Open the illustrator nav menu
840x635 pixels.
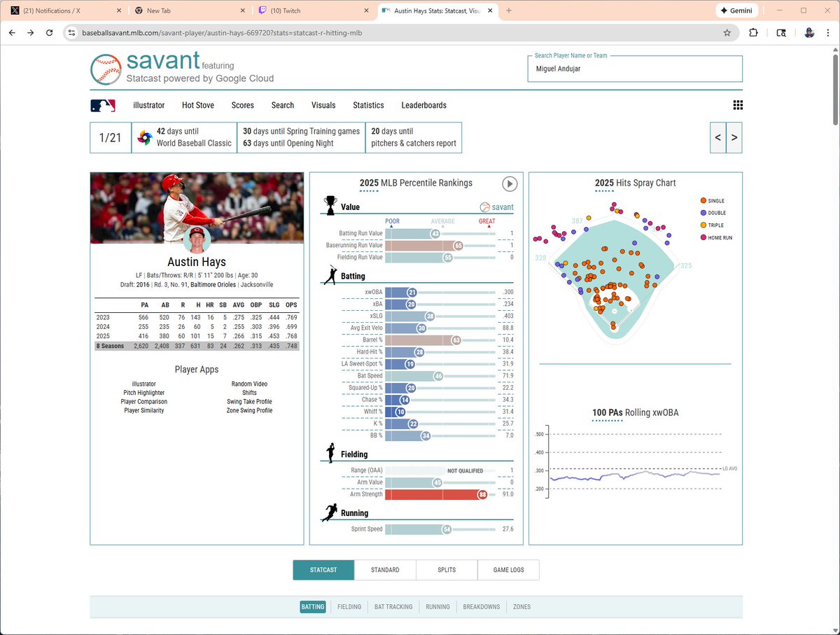point(148,106)
